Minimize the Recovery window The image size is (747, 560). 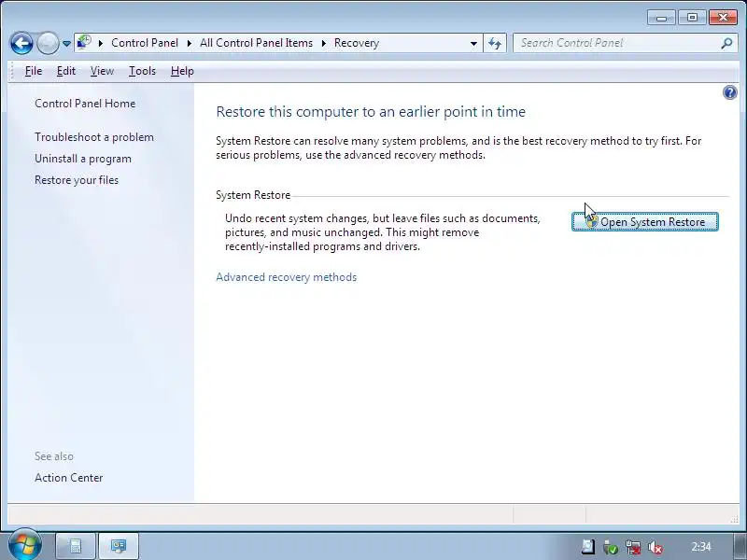[x=661, y=18]
